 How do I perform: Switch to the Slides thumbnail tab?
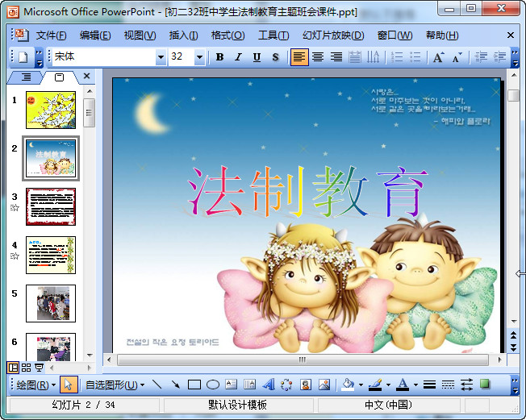coord(59,77)
